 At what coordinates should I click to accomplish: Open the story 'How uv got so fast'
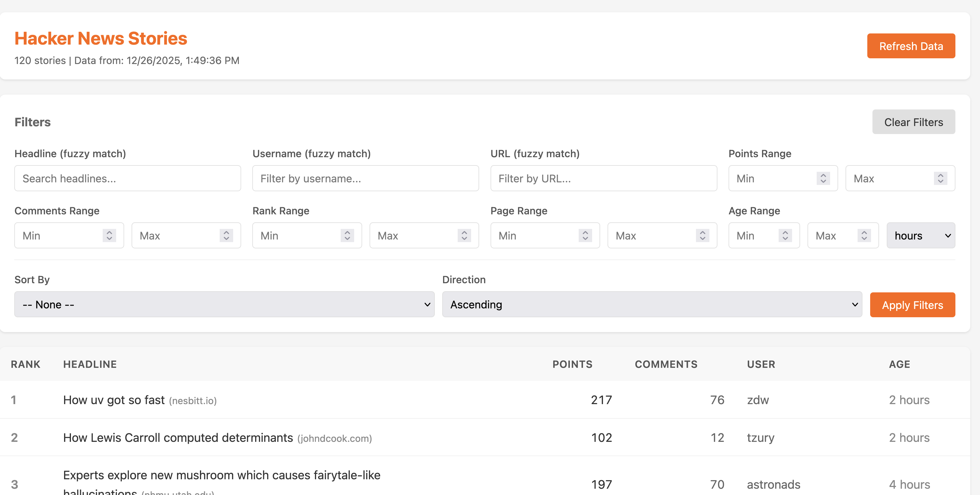tap(114, 400)
